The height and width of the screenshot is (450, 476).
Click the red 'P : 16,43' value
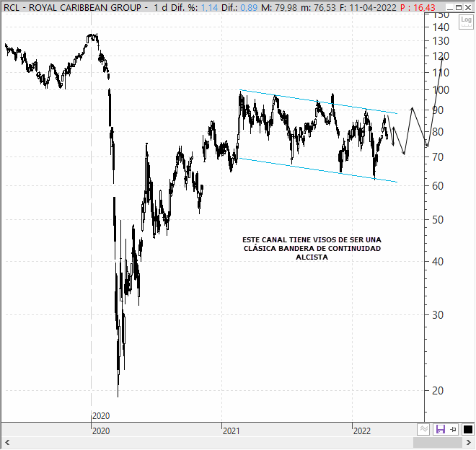[x=418, y=7]
